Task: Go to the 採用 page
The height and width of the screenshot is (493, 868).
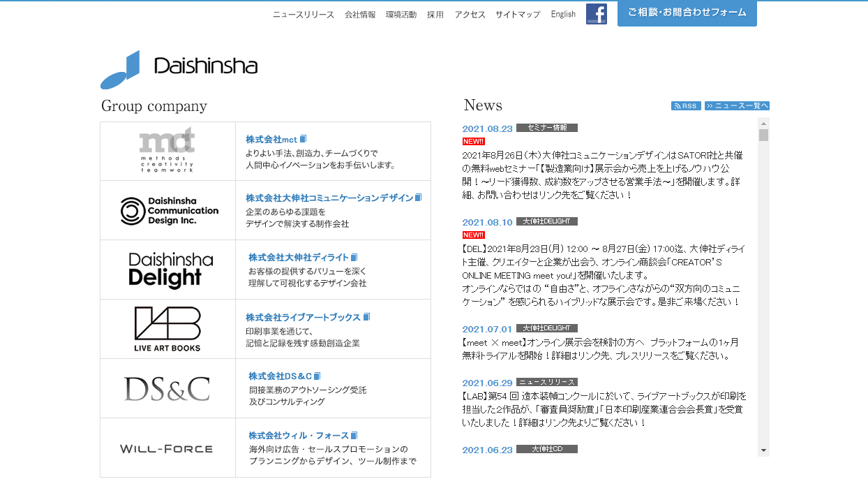Action: [x=435, y=13]
